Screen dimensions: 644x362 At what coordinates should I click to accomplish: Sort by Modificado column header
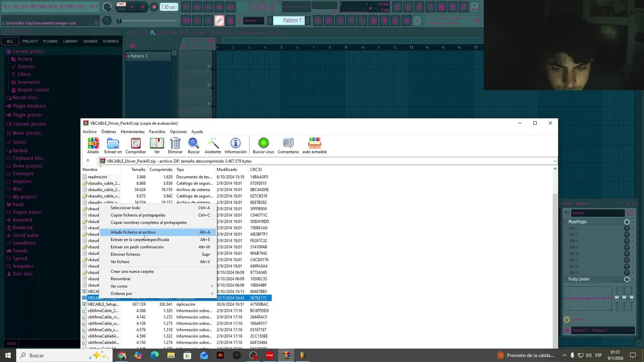click(230, 169)
